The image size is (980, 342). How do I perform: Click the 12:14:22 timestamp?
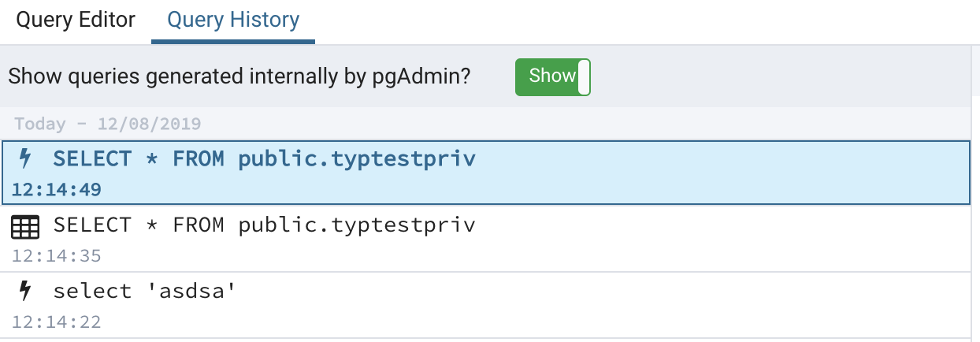(x=57, y=322)
